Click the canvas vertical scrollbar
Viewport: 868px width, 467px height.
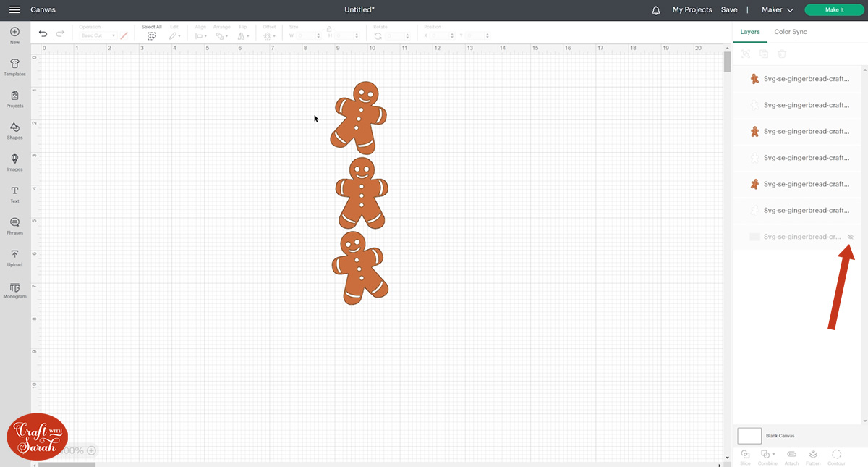click(727, 62)
